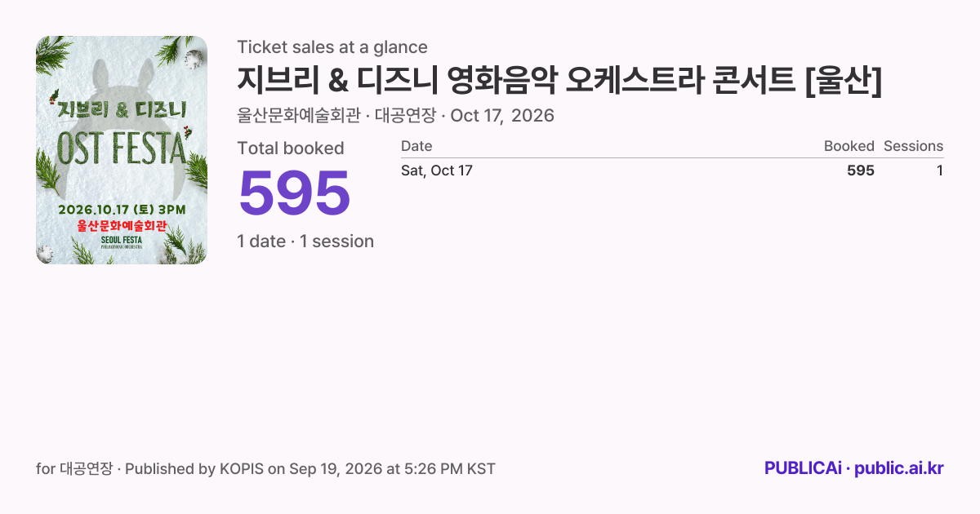Click the large 595 total booked number
This screenshot has height=514, width=980.
coord(294,194)
